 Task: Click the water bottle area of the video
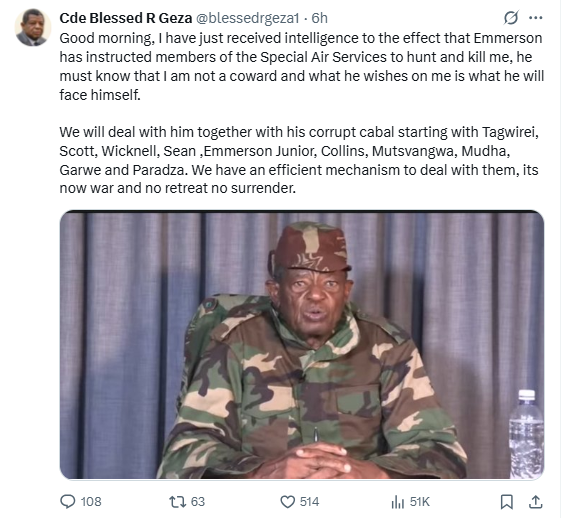(x=526, y=434)
